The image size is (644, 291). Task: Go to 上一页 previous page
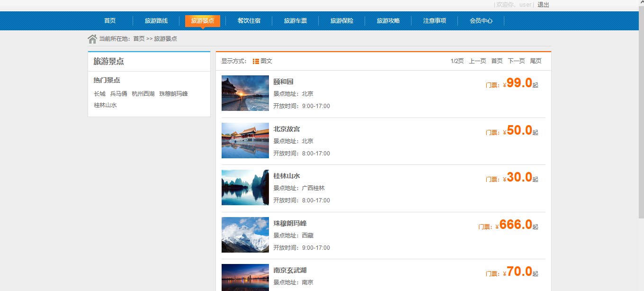tap(477, 61)
